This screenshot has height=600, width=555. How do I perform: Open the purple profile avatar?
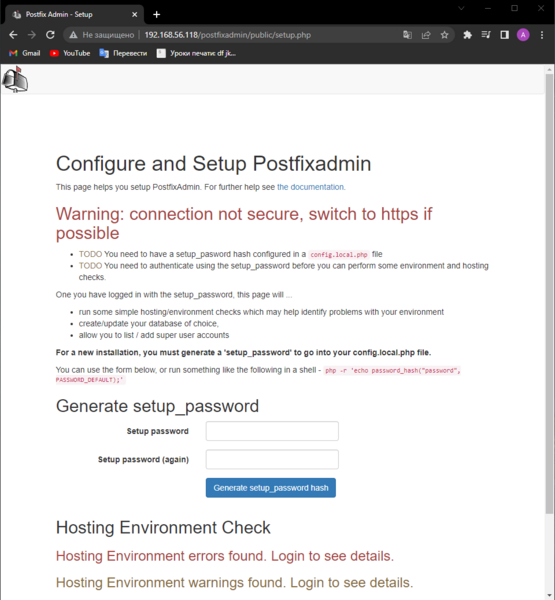coord(523,35)
